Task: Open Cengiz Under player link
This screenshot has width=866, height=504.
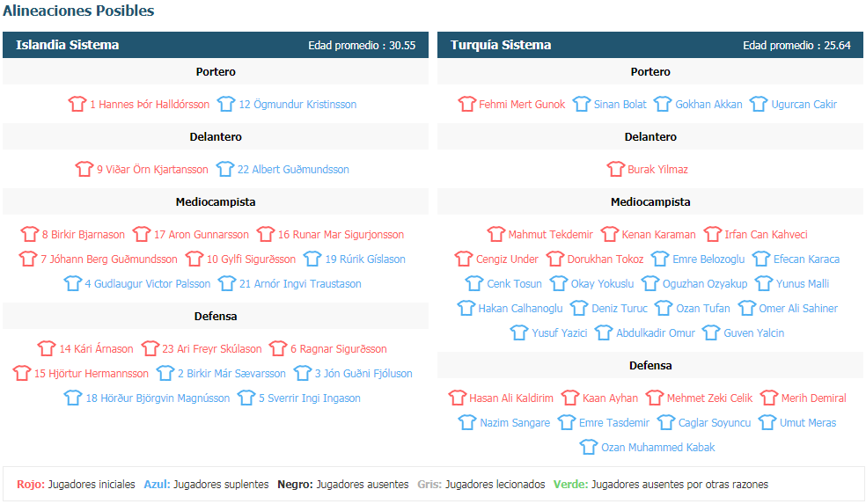Action: [x=507, y=259]
